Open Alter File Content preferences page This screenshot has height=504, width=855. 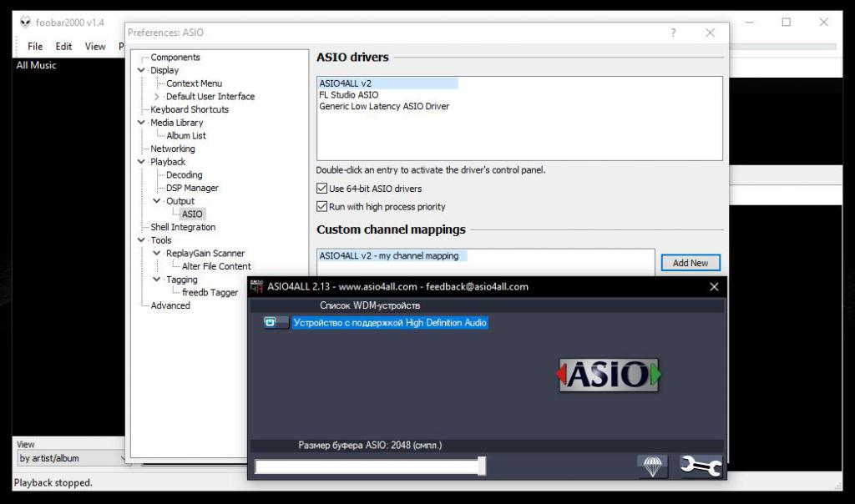click(x=216, y=266)
